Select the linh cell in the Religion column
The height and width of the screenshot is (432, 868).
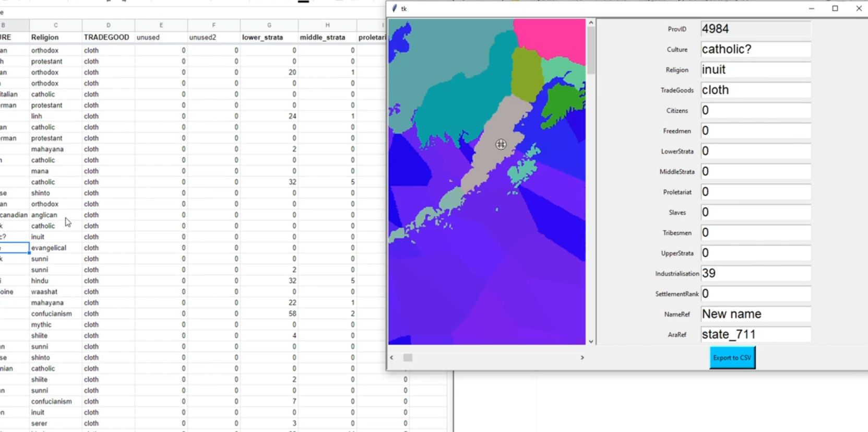pyautogui.click(x=56, y=116)
